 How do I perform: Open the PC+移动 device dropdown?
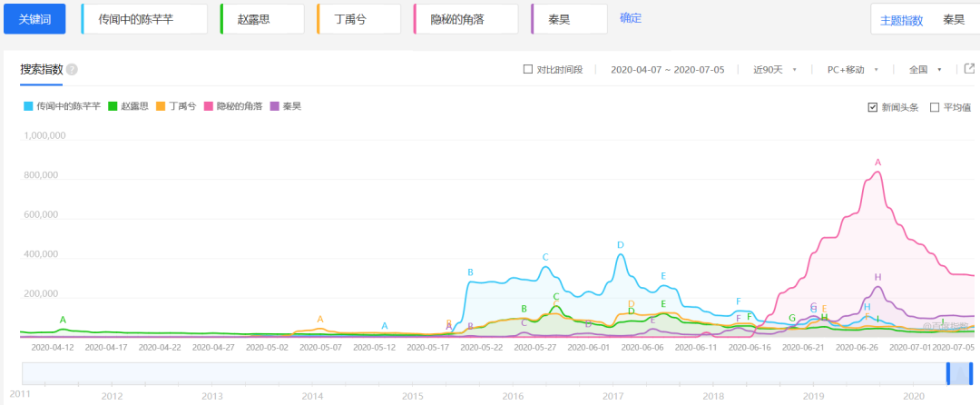click(852, 70)
